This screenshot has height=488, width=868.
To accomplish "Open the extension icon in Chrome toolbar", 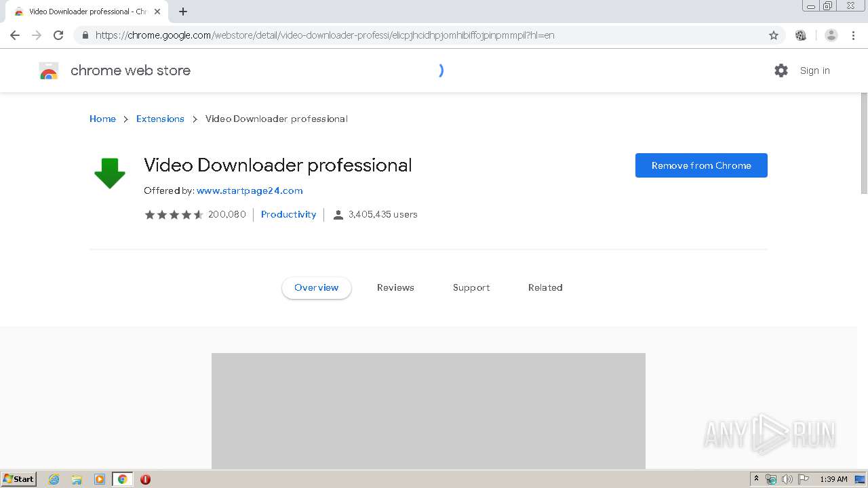I will click(801, 35).
